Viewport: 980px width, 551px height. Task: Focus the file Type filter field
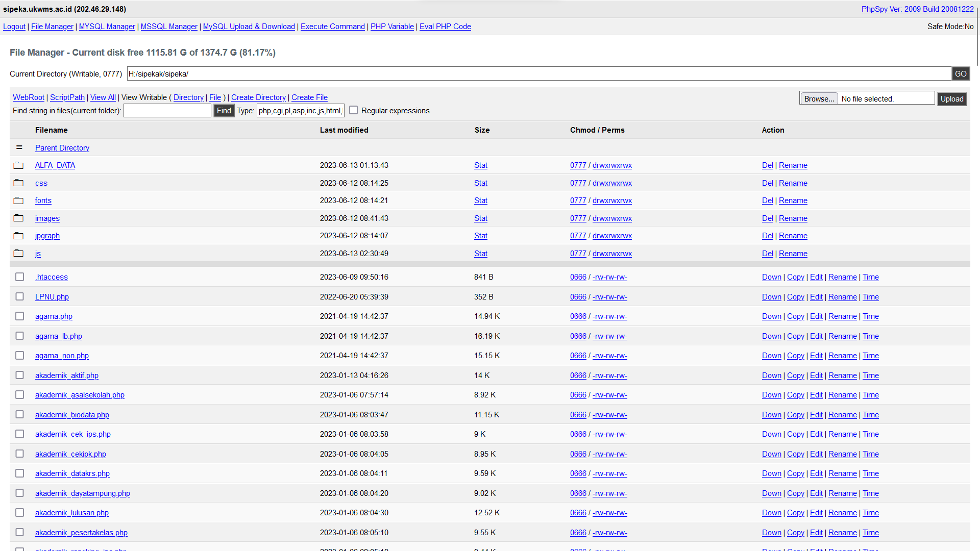[300, 110]
